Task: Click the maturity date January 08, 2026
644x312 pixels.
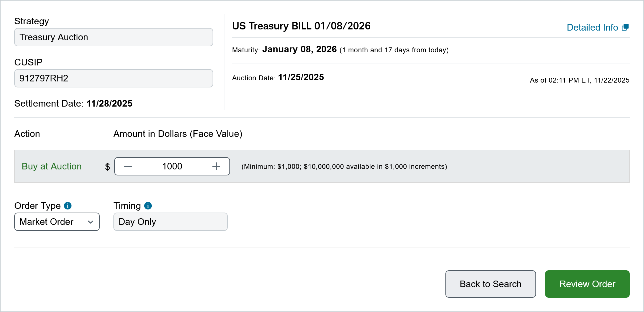Action: (299, 49)
